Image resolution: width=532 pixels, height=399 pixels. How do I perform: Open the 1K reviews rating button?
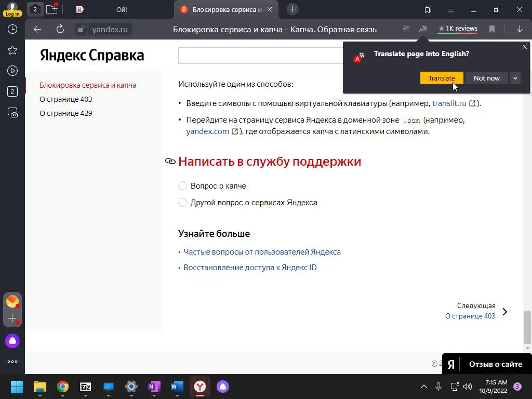click(458, 29)
